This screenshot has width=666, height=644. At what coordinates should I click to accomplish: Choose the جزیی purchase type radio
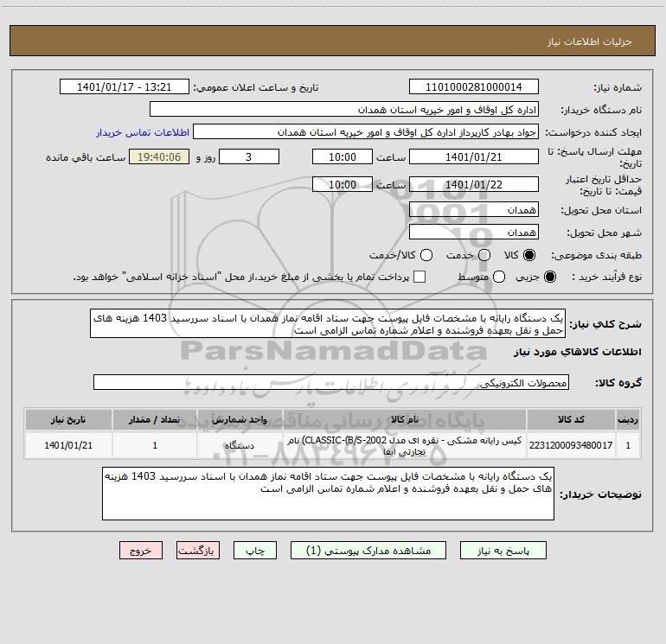click(549, 277)
